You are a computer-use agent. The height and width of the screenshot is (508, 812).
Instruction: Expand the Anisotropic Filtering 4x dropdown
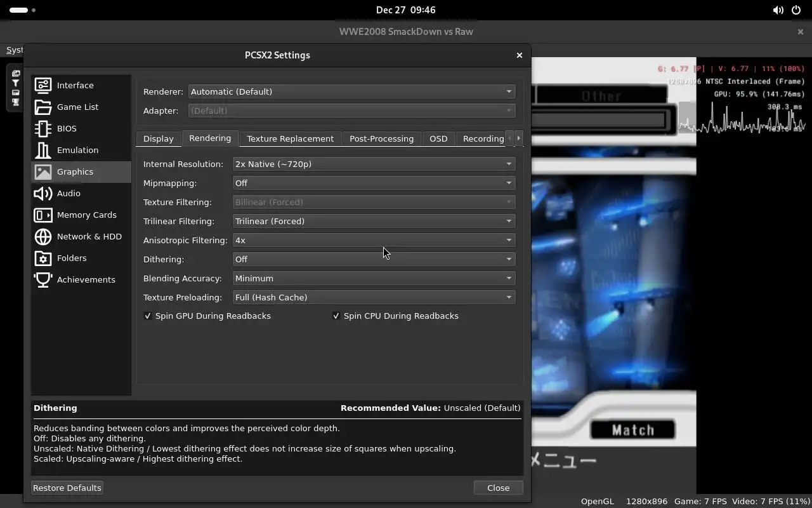pos(374,240)
